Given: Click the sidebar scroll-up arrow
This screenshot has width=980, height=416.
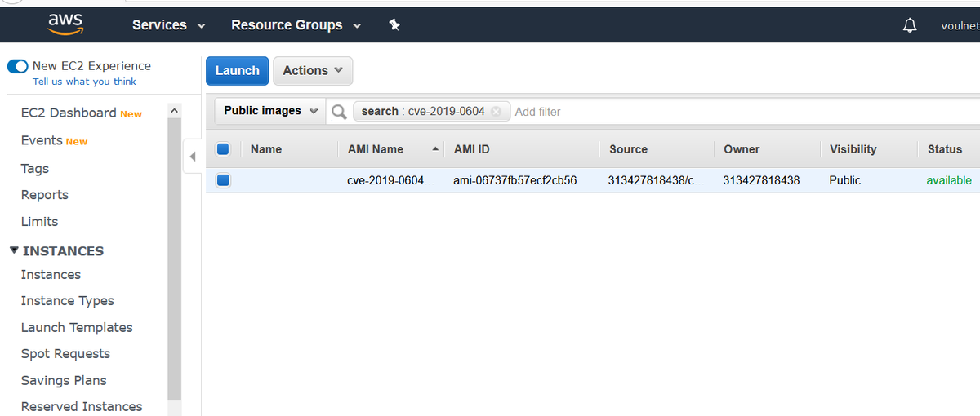Looking at the screenshot, I should pyautogui.click(x=174, y=110).
